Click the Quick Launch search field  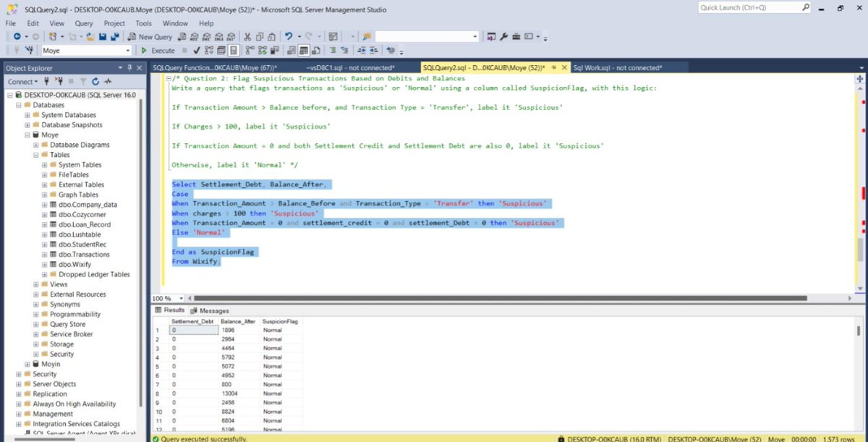coord(756,8)
